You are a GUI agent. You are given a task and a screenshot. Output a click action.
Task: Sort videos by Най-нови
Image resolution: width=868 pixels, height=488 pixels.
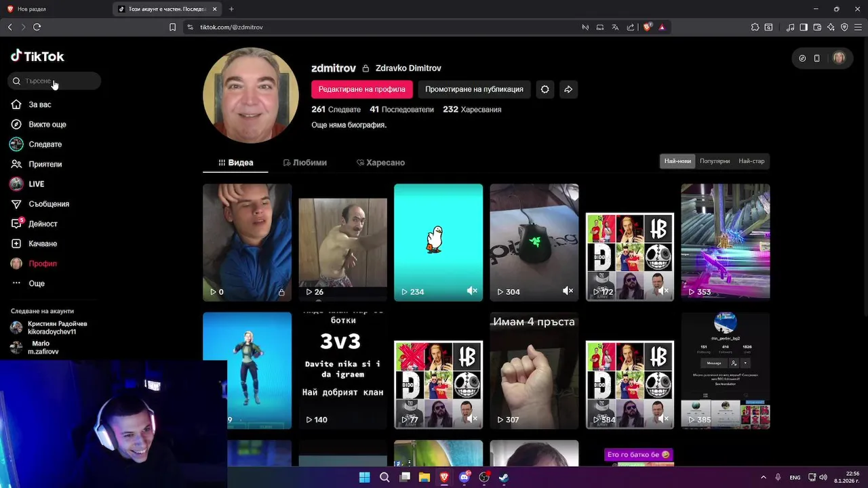[x=677, y=161]
